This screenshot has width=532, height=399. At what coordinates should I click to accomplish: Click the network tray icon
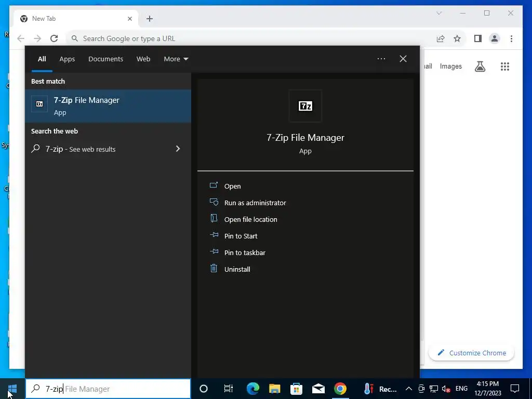pyautogui.click(x=434, y=389)
